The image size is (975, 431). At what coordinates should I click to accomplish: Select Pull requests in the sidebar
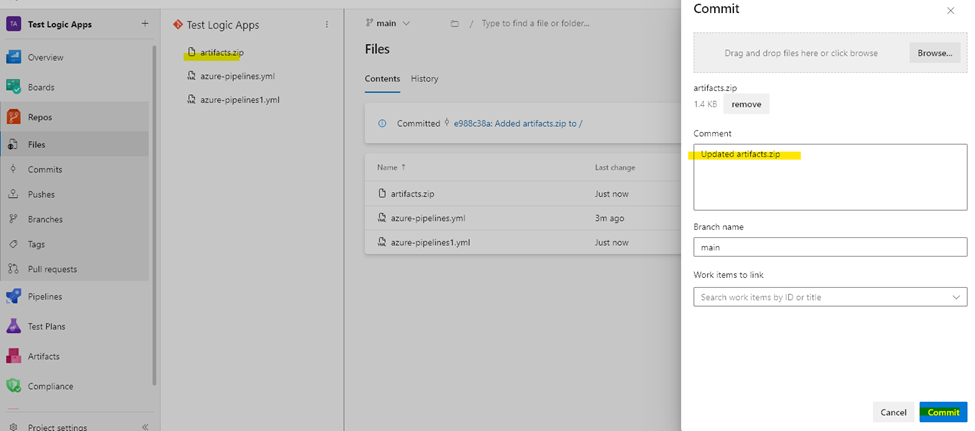[52, 269]
